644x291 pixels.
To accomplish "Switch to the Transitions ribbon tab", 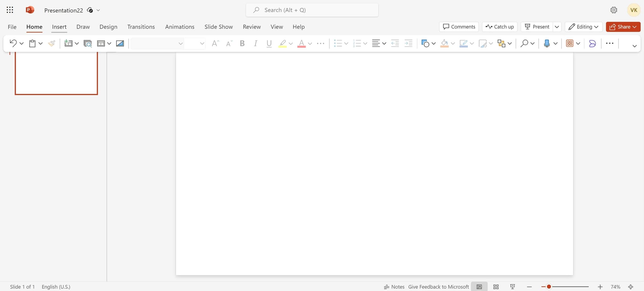I will point(141,27).
